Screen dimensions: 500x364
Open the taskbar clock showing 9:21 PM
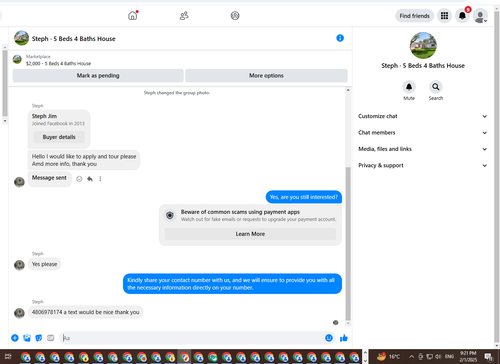tap(468, 356)
